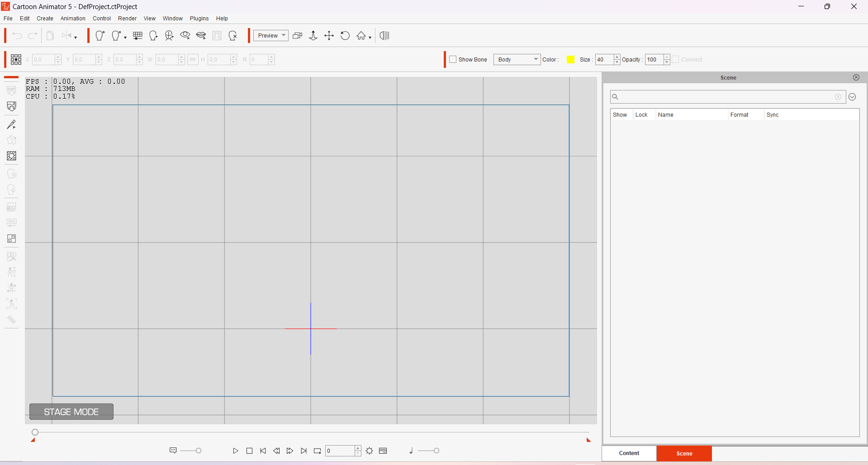
Task: Click the Face Puppet head icon
Action: [154, 36]
